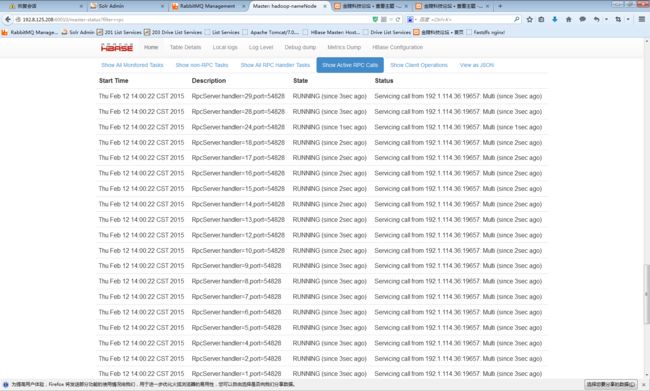Screen dimensions: 650x391
Task: Open 203 Drive List Services bookmark
Action: (173, 32)
